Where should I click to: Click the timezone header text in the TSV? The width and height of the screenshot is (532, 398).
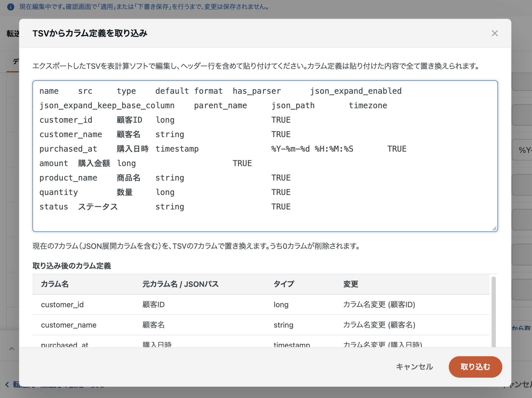(x=368, y=106)
